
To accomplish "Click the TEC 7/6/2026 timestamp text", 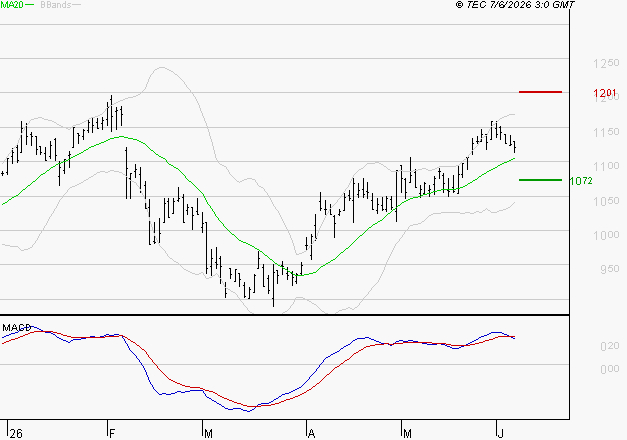I will pyautogui.click(x=515, y=5).
